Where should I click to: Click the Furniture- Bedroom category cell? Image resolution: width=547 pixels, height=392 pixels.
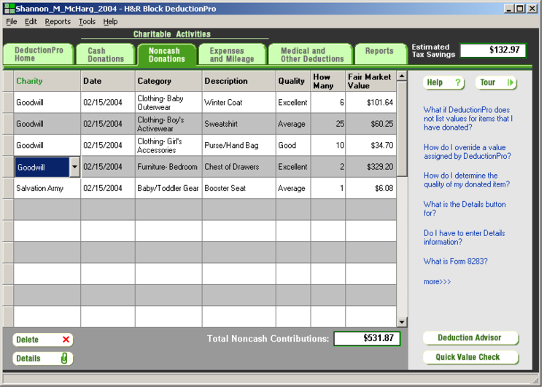pyautogui.click(x=168, y=167)
